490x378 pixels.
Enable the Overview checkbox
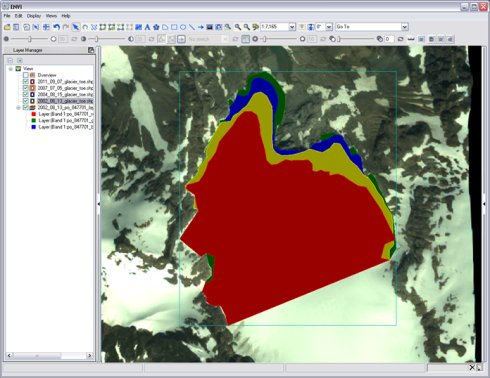[26, 75]
